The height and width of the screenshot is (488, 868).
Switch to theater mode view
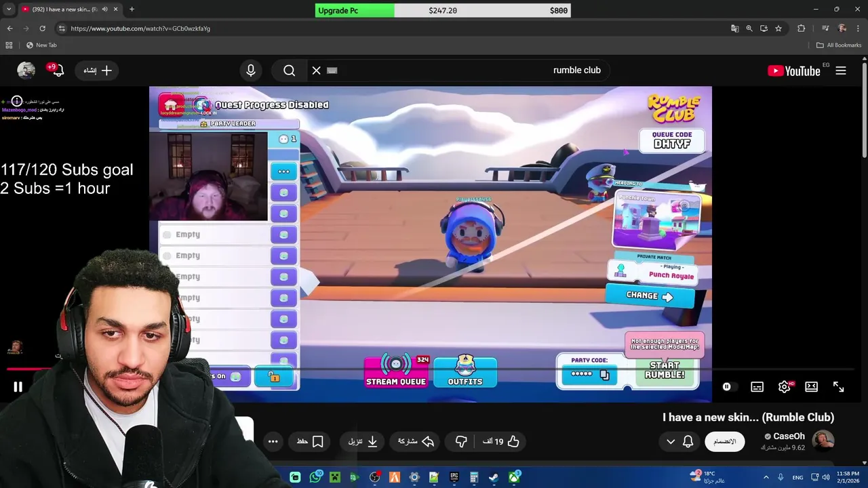coord(811,387)
